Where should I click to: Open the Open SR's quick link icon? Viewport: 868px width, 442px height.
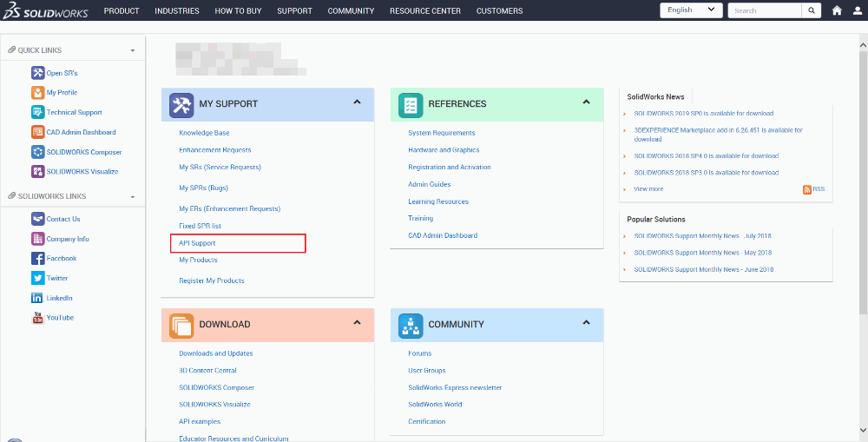pos(37,73)
